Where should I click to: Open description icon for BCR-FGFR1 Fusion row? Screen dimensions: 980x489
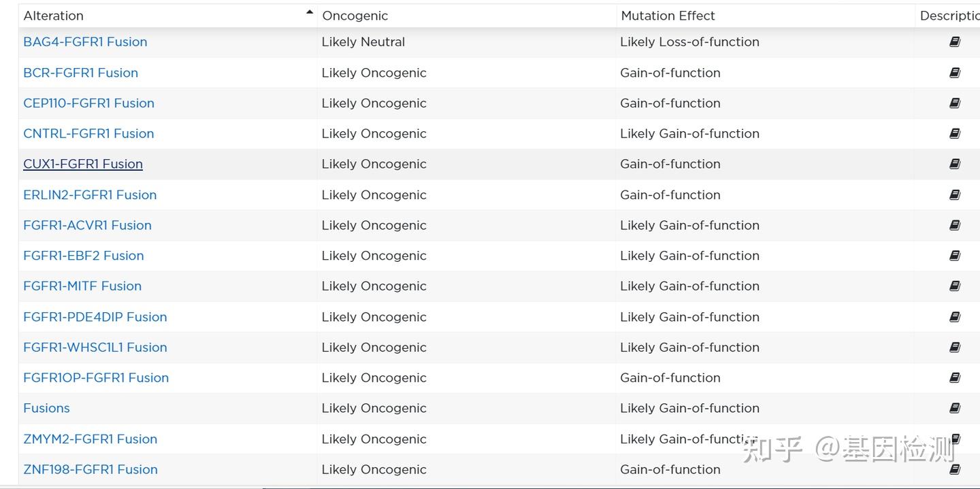point(955,73)
